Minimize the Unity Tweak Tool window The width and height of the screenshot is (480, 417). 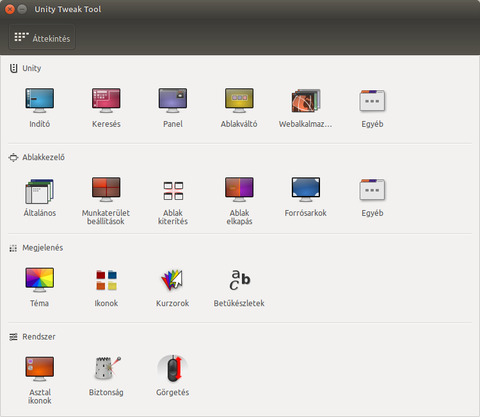[22, 9]
